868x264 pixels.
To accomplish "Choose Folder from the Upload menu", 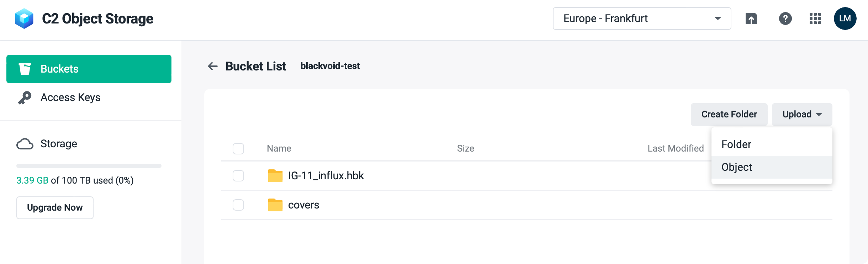I will click(x=772, y=144).
